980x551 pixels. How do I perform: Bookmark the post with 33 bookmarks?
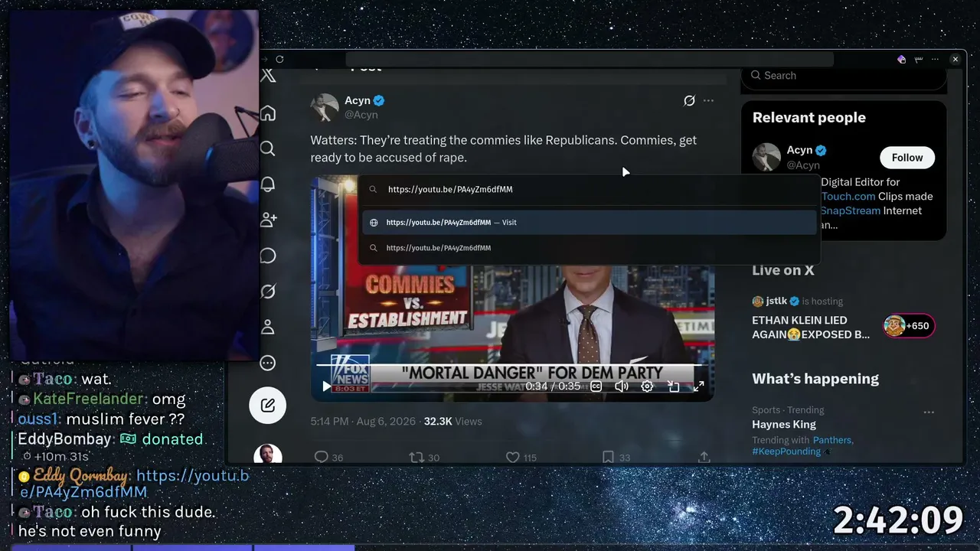[x=608, y=457]
